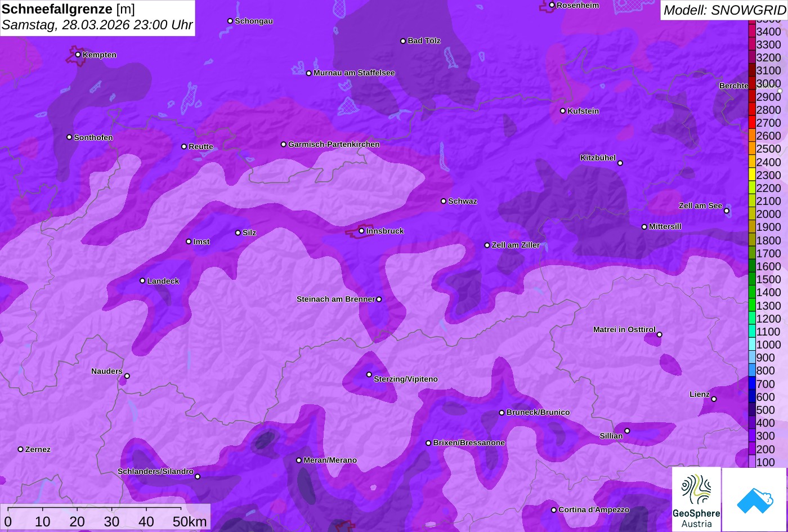Click the Sonthofen location dot
Screen dimensions: 788x532
[x=69, y=137]
